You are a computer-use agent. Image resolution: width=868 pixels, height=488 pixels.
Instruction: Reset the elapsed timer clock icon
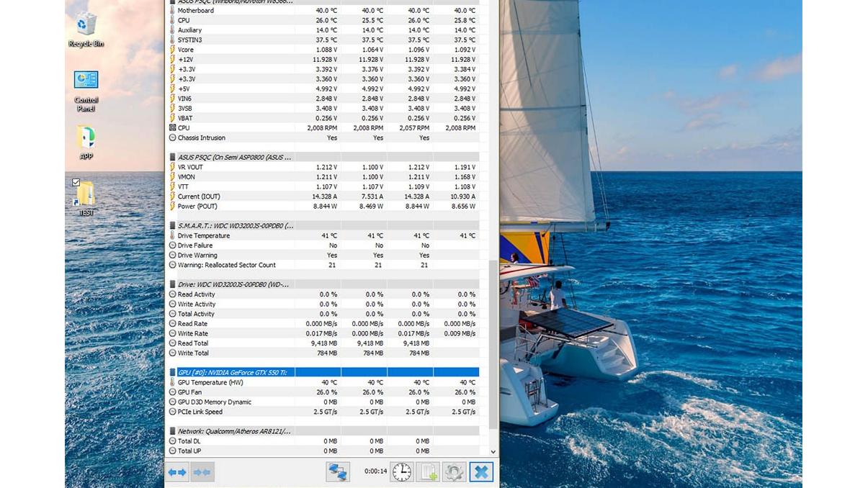click(402, 472)
